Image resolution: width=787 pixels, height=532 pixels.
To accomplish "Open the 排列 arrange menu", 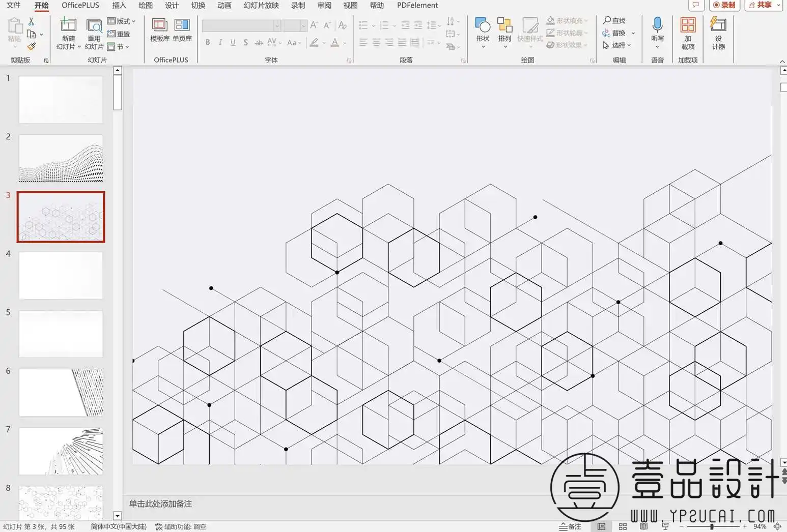I will tap(505, 33).
